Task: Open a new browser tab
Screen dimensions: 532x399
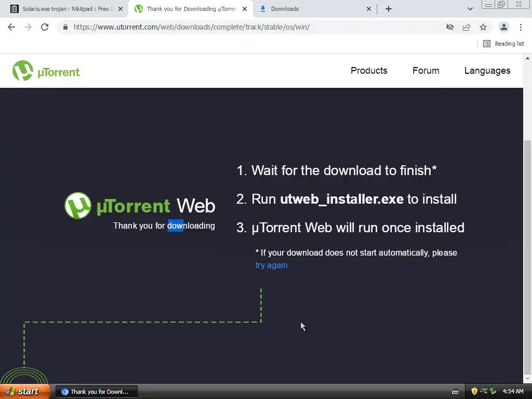Action: point(389,9)
